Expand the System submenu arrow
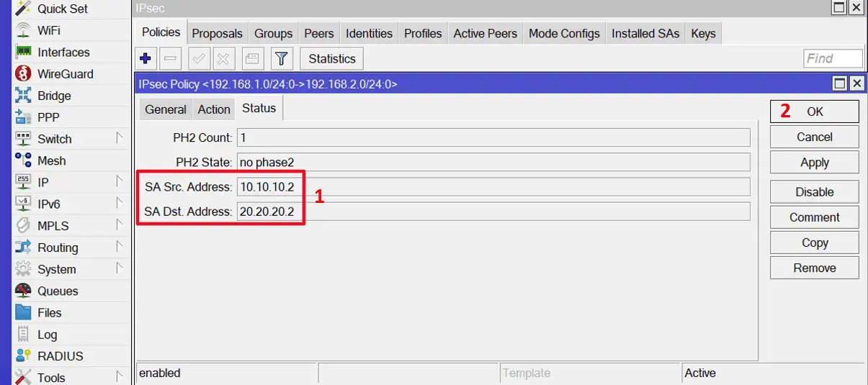The width and height of the screenshot is (868, 385). point(120,268)
